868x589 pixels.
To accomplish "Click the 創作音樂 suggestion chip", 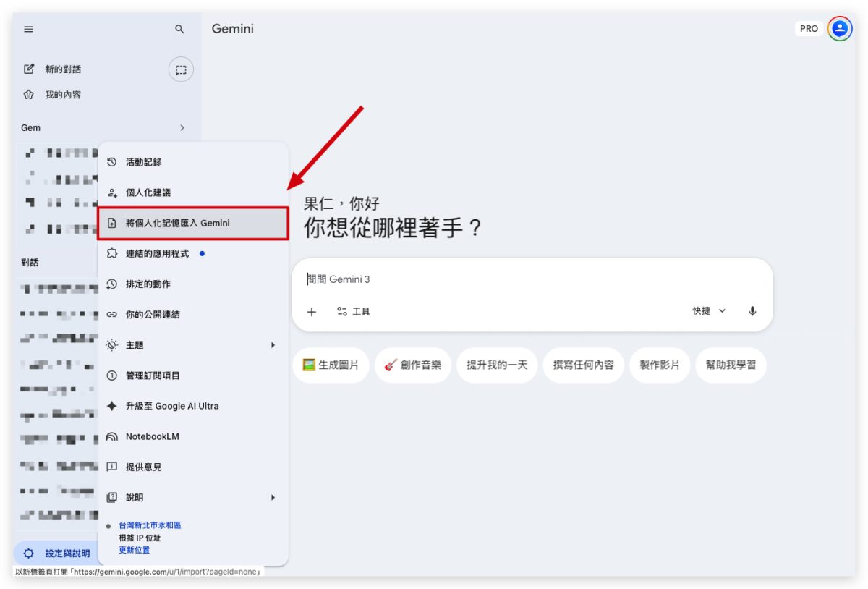I will click(x=412, y=365).
